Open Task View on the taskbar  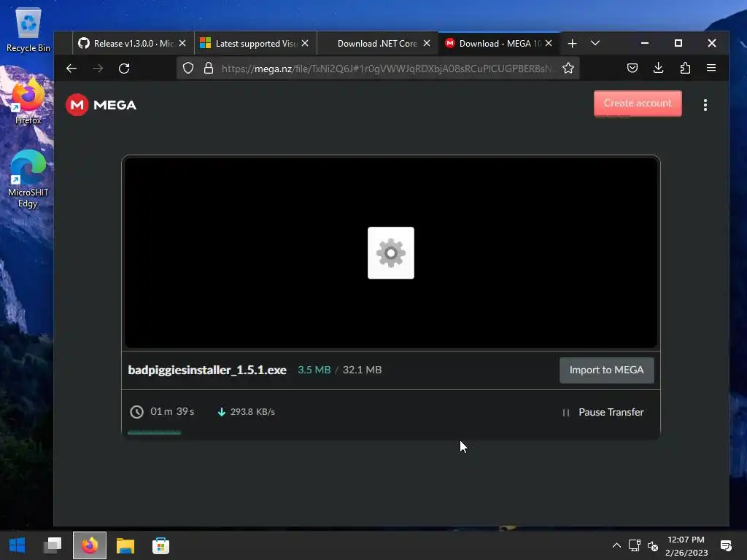pos(53,545)
